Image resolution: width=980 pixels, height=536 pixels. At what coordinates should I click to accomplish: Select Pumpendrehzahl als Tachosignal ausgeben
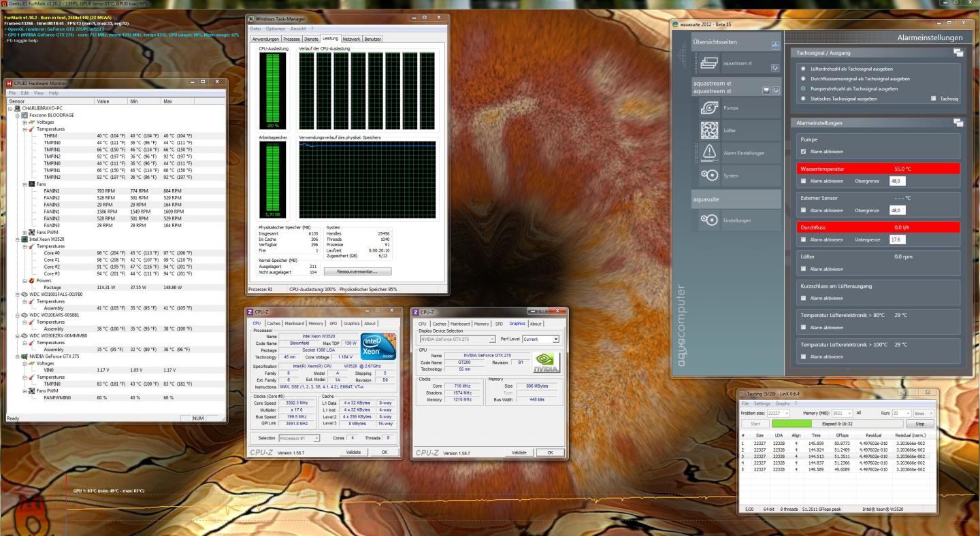(x=803, y=88)
